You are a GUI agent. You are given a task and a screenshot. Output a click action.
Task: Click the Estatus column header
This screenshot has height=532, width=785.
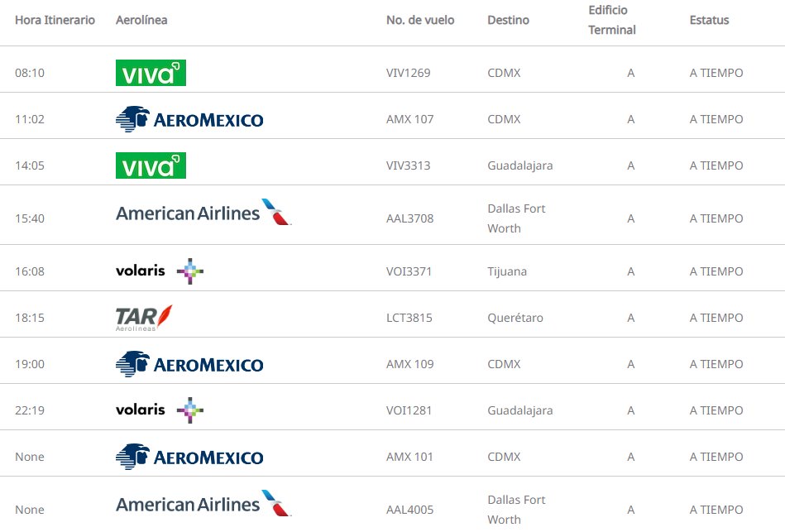tap(709, 20)
